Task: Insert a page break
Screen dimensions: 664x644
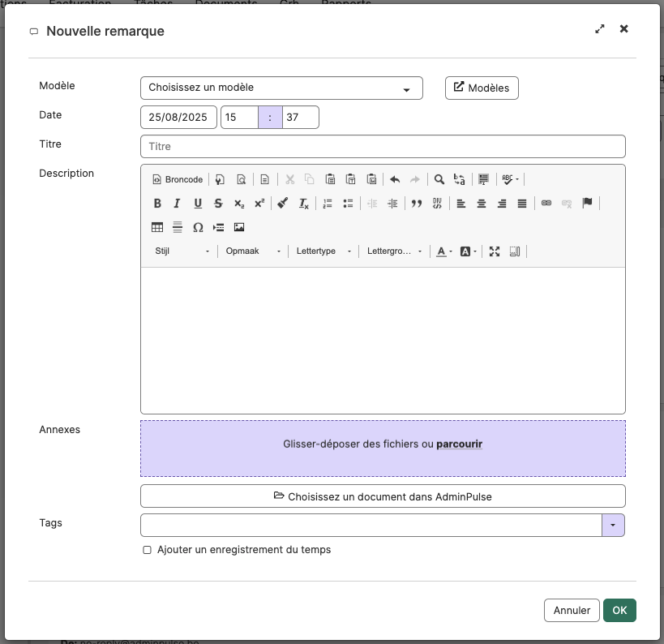Action: click(219, 227)
